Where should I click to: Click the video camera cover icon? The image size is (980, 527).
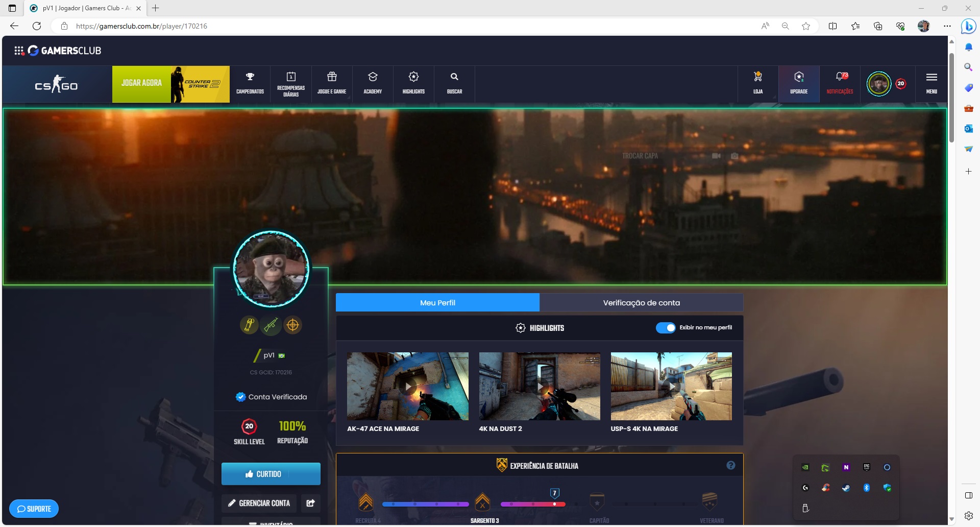[716, 156]
